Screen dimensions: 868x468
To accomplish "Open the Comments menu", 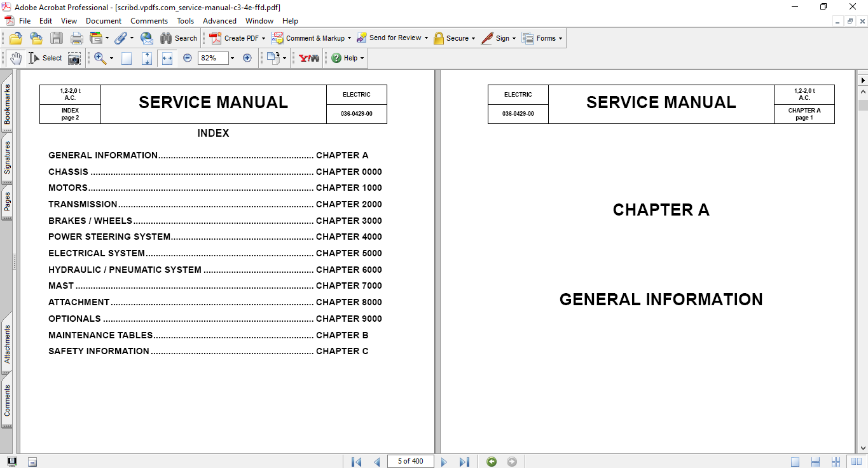I will click(x=149, y=21).
